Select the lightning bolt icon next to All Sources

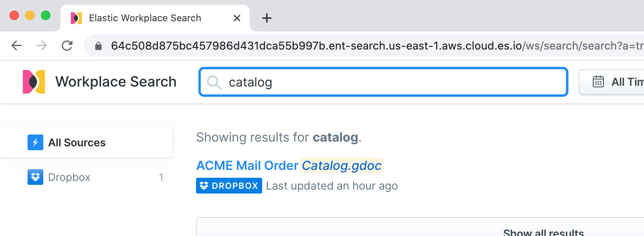pyautogui.click(x=35, y=142)
